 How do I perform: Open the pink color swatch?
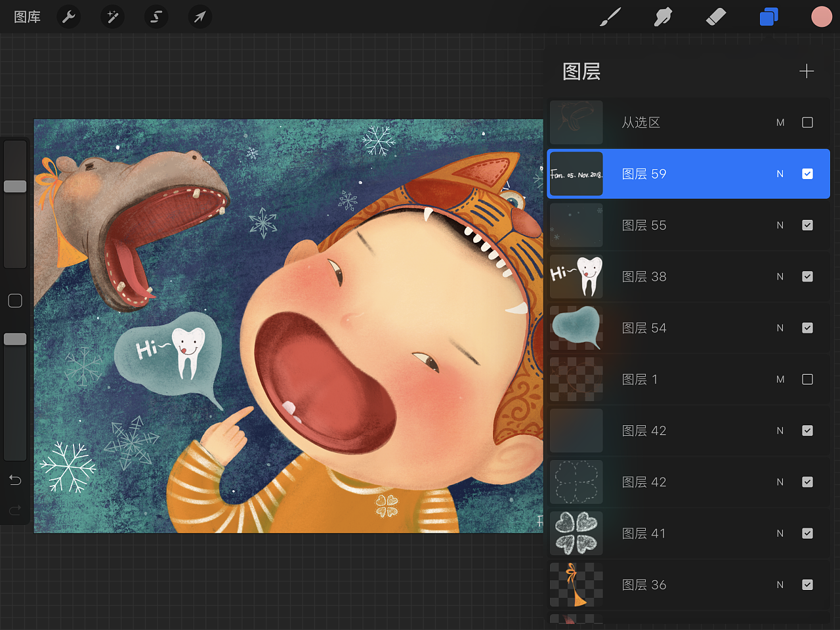tap(821, 17)
